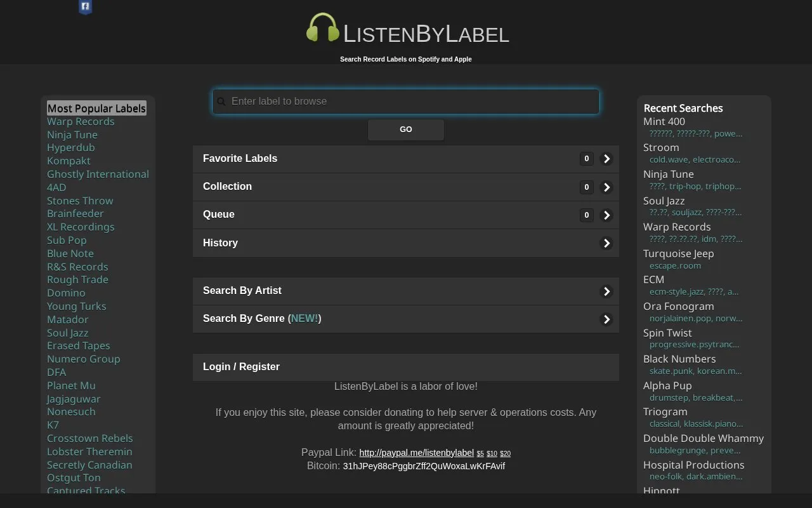Screen dimensions: 812x508
Task: Open Warp Records in Most Popular Labels
Action: point(81,121)
